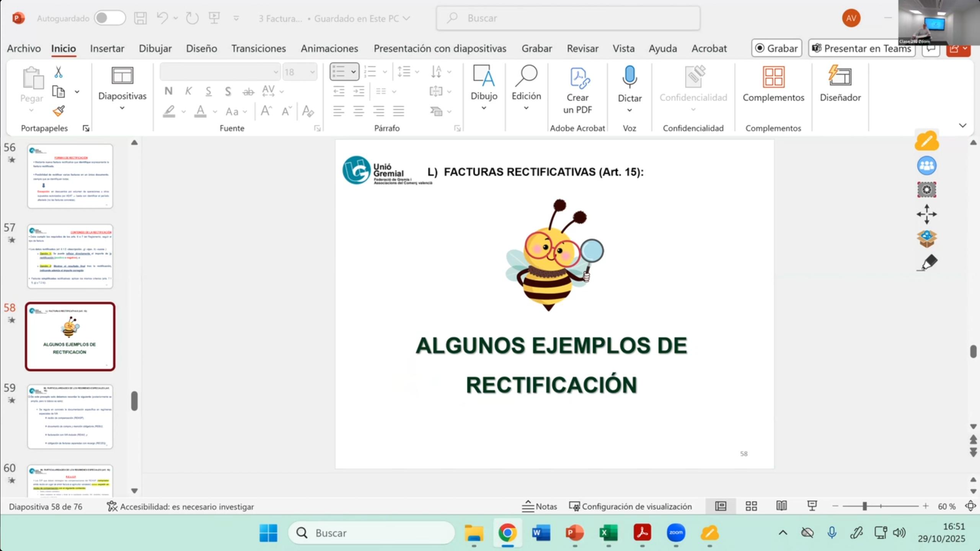Open the Revisar tab

pos(582,48)
